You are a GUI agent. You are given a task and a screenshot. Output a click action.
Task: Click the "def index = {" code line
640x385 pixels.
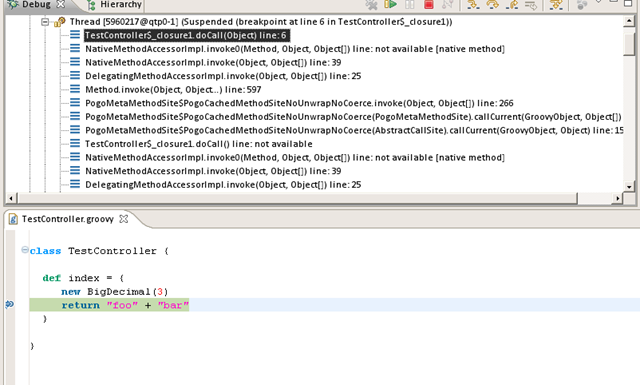[83, 278]
